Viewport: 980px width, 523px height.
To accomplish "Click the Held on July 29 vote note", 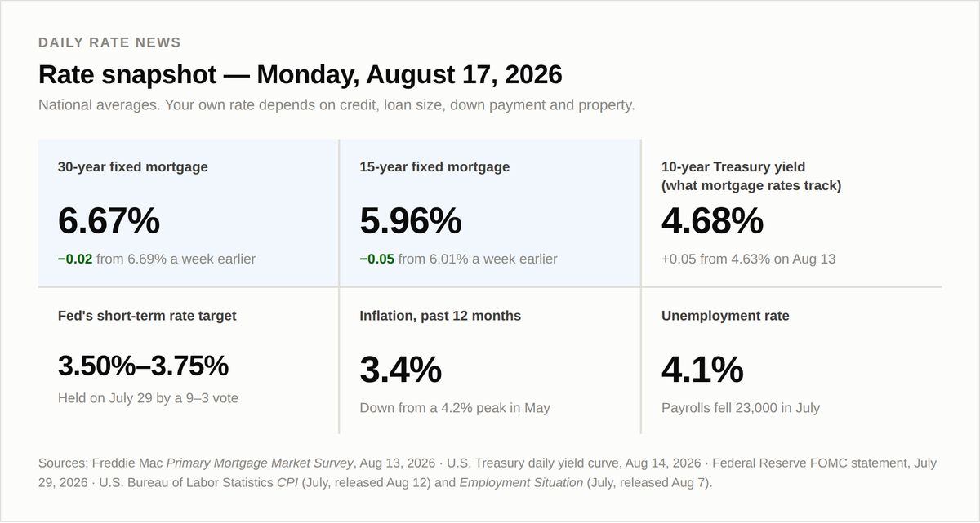I will 148,399.
